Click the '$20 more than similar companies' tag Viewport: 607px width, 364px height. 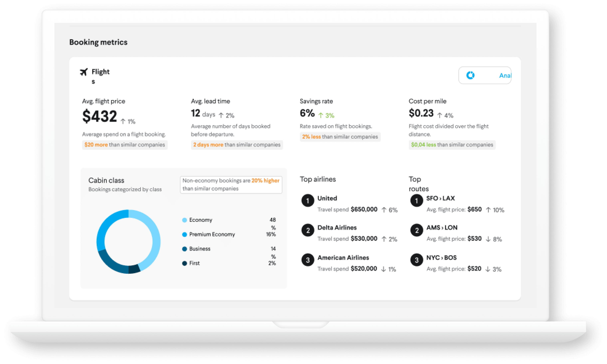pos(125,145)
